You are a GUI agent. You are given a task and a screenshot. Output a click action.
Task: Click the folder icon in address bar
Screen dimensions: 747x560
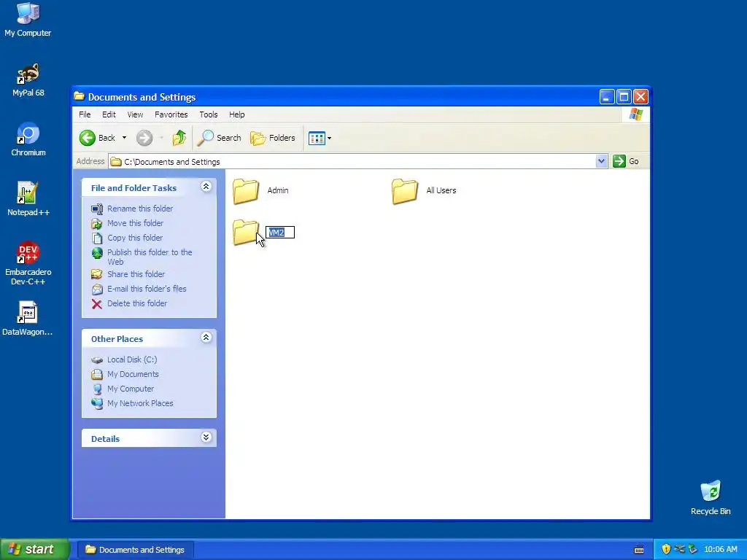pyautogui.click(x=116, y=162)
